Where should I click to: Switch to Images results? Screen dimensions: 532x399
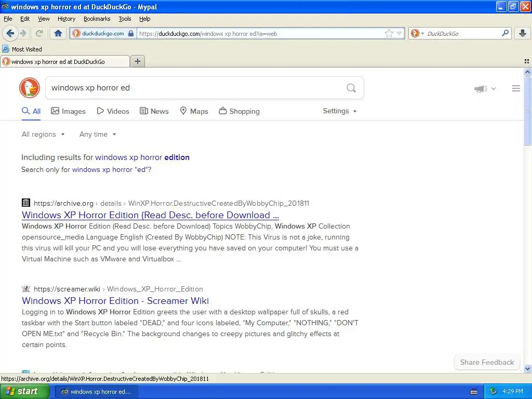pyautogui.click(x=68, y=111)
